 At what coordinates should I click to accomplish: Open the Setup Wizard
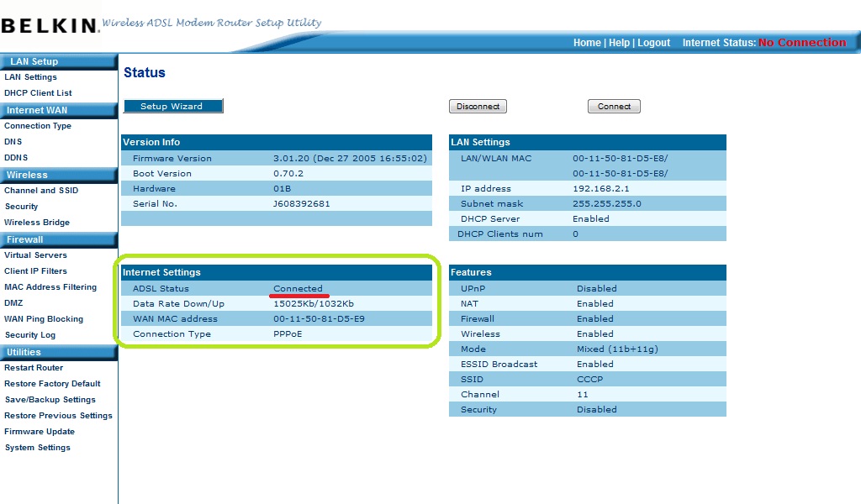tap(173, 106)
